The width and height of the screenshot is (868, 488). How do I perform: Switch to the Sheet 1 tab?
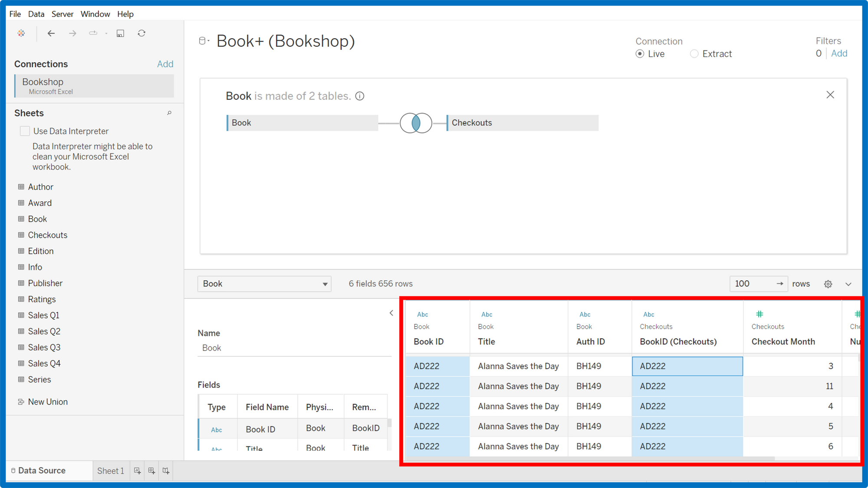click(110, 471)
